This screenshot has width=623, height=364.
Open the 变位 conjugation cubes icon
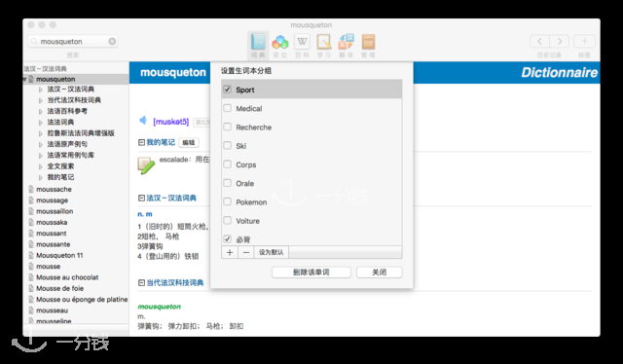click(x=280, y=42)
